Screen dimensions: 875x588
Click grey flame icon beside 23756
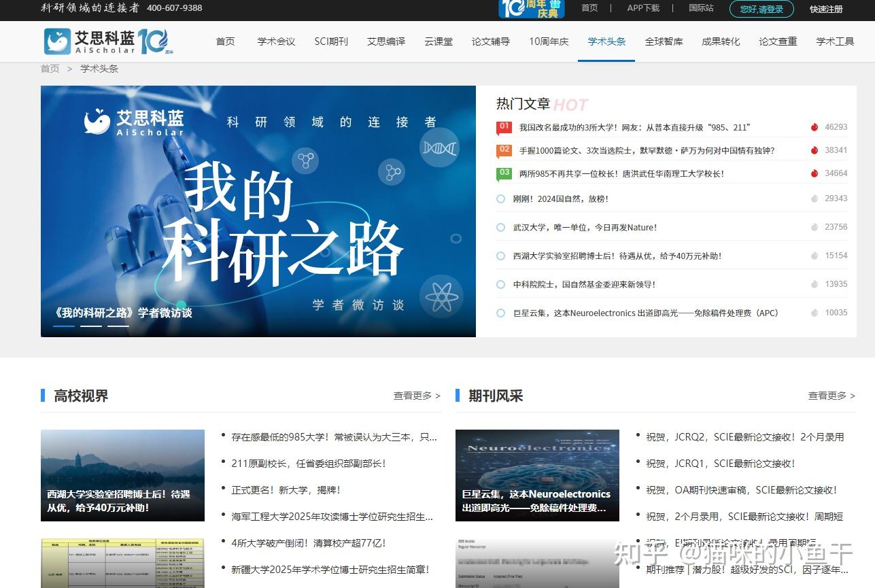814,227
